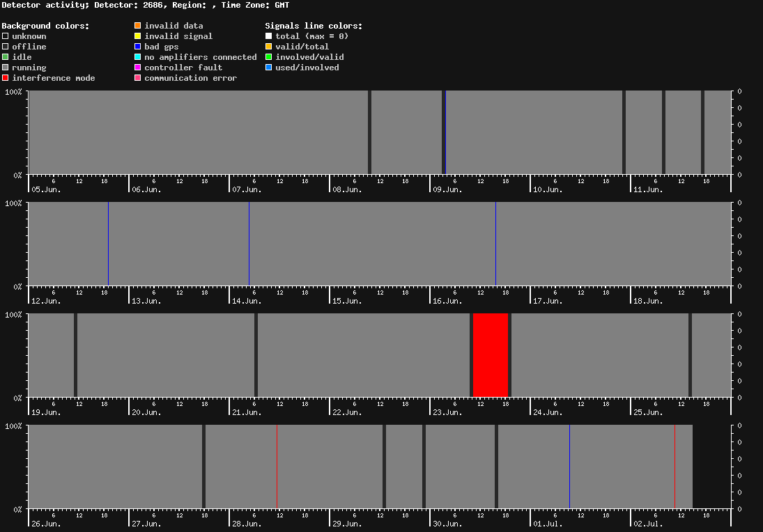Click the 'interference mode' legend label
The width and height of the screenshot is (763, 532).
[x=54, y=78]
